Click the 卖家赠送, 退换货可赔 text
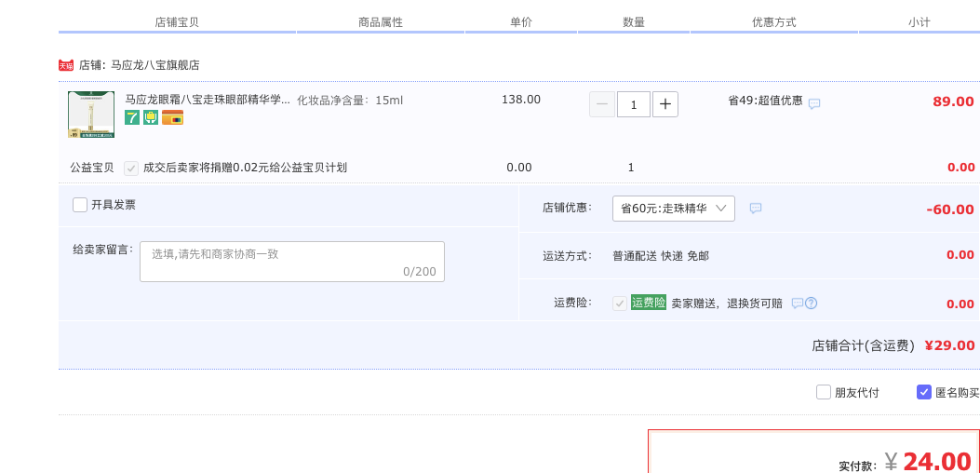 click(x=727, y=304)
